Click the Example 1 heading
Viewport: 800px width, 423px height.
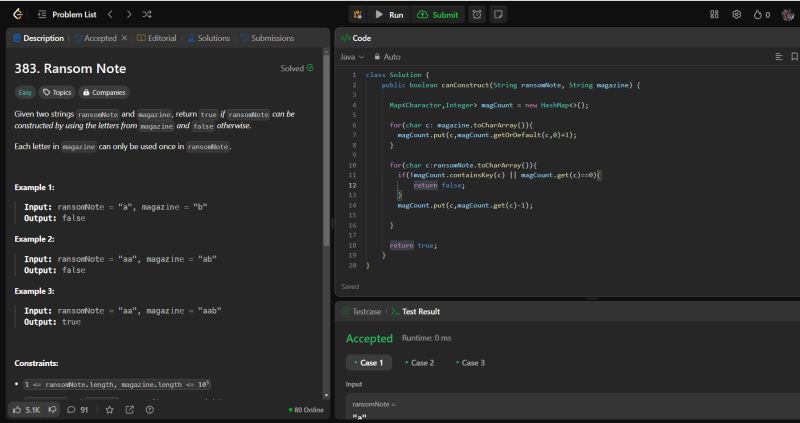coord(34,187)
